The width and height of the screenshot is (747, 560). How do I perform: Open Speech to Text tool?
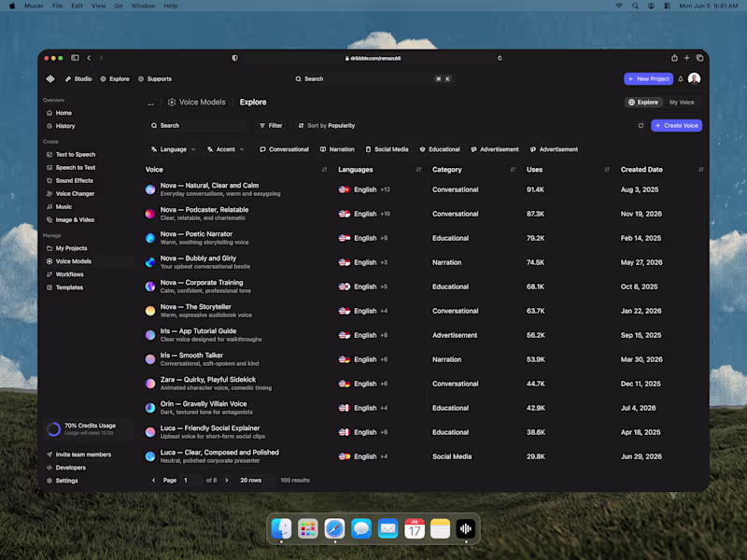pyautogui.click(x=71, y=168)
